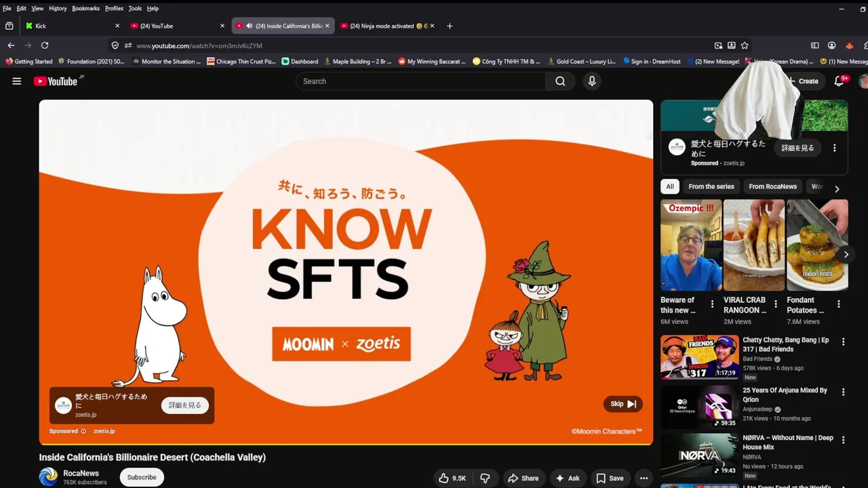868x488 pixels.
Task: Open the 'Getting Started' bookmark
Action: (29, 61)
